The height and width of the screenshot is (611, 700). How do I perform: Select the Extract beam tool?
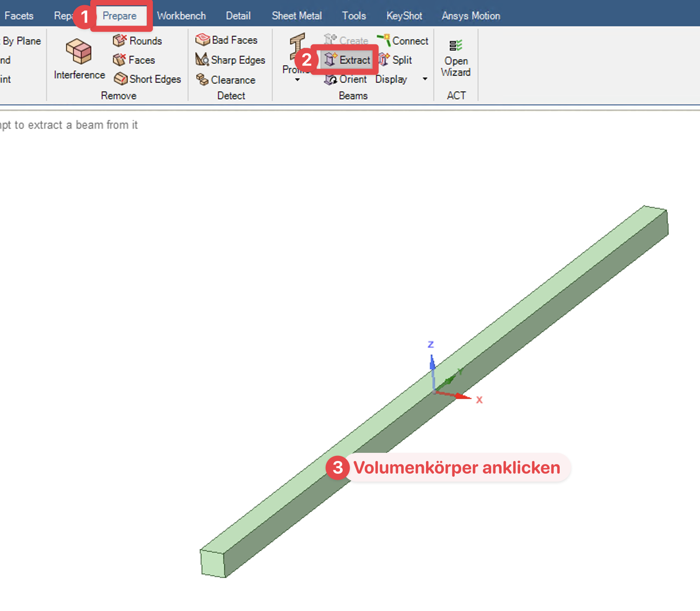[x=347, y=60]
